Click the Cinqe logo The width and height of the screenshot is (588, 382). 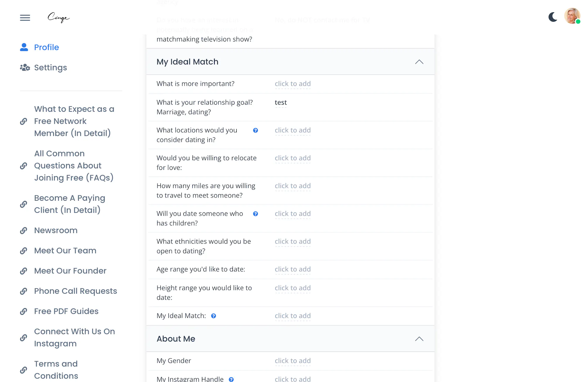(x=59, y=18)
